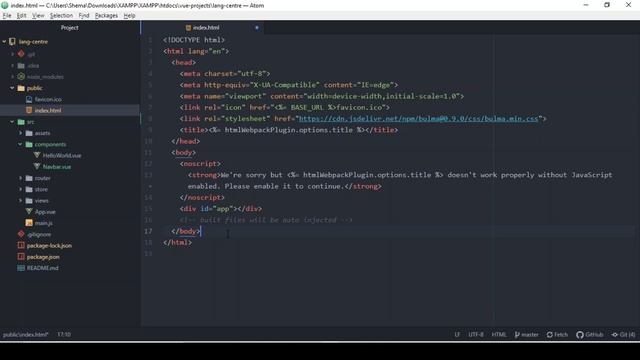Click the text 'README.md' in the tree
The height and width of the screenshot is (360, 640).
coord(42,268)
